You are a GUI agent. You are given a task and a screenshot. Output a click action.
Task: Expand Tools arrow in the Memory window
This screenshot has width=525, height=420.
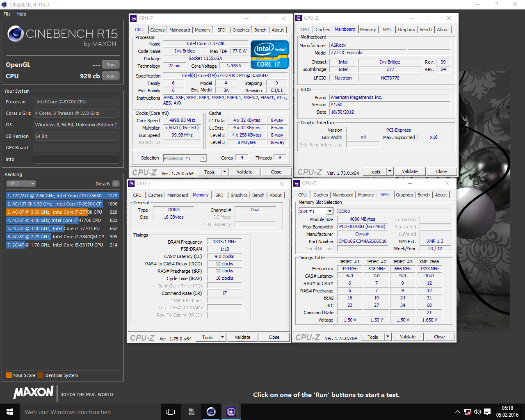(222, 337)
